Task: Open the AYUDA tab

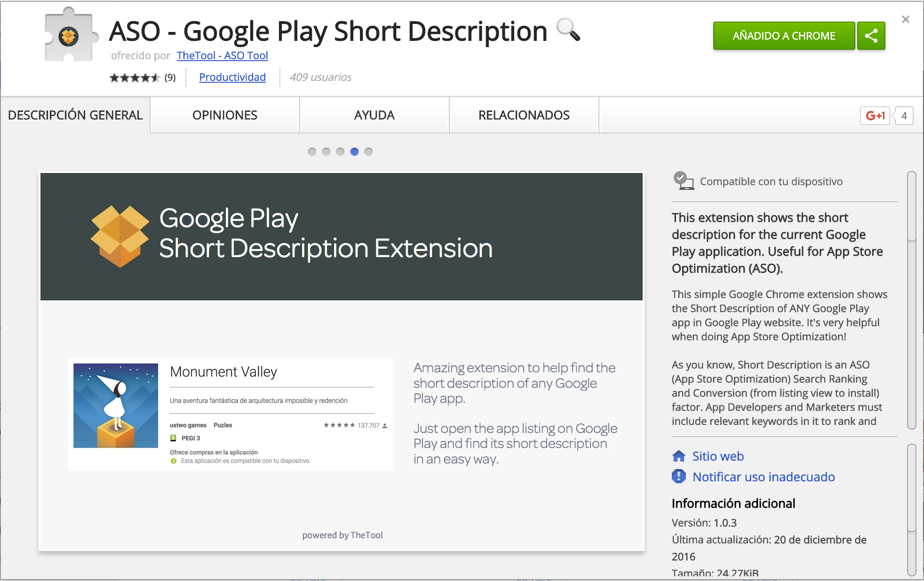Action: tap(374, 115)
